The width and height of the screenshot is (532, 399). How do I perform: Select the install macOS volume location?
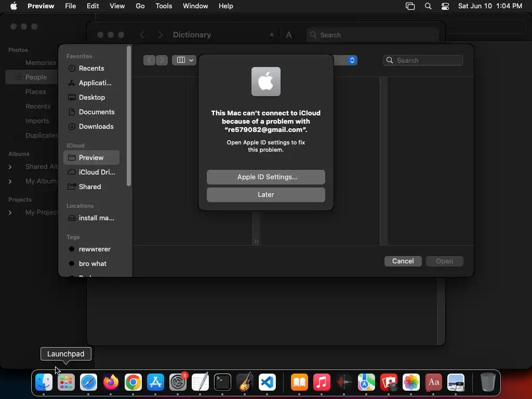click(x=91, y=218)
